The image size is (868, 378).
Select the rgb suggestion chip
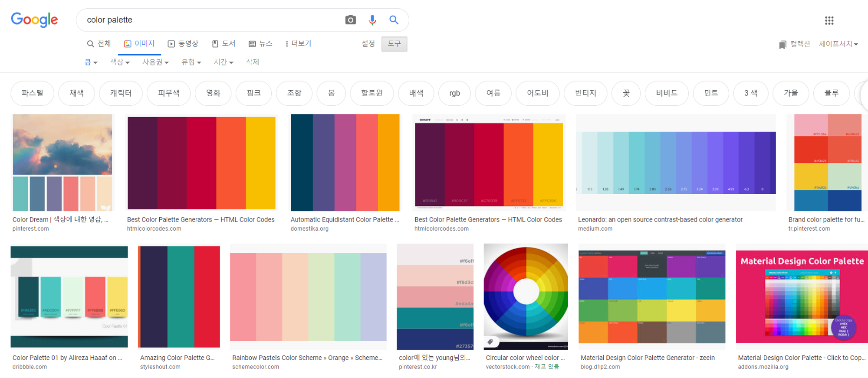(454, 93)
